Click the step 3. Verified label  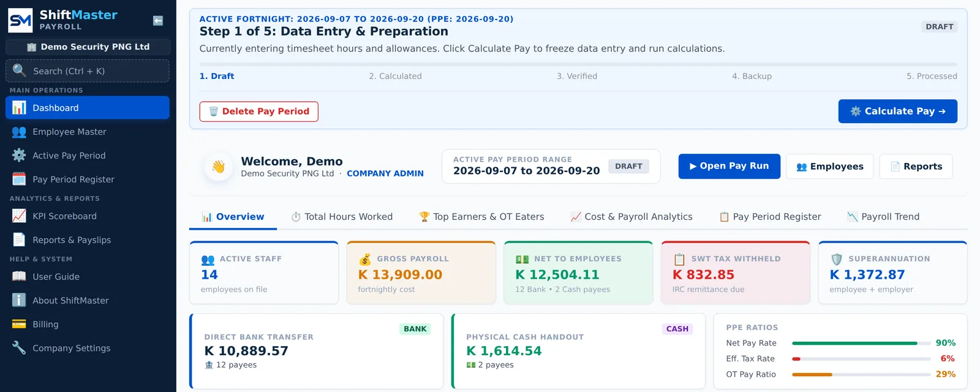[x=577, y=76]
